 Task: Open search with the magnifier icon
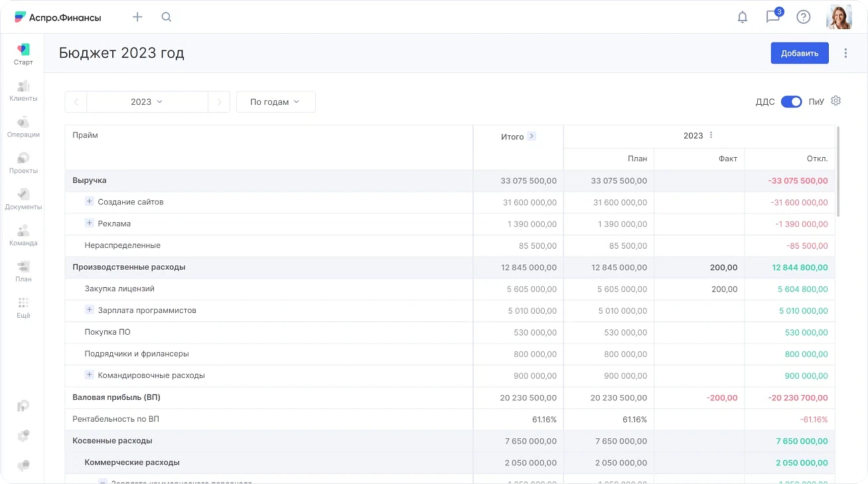(x=167, y=17)
